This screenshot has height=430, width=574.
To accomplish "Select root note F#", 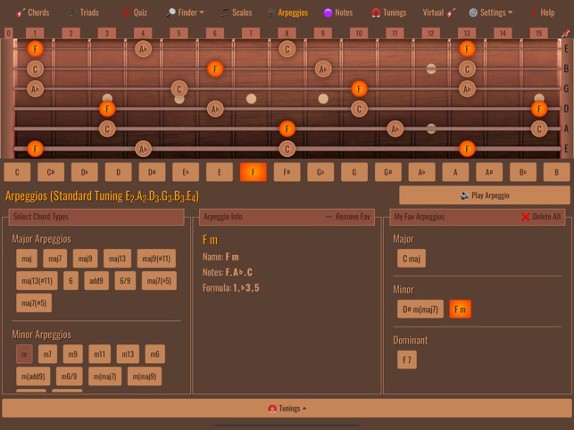I will point(287,172).
